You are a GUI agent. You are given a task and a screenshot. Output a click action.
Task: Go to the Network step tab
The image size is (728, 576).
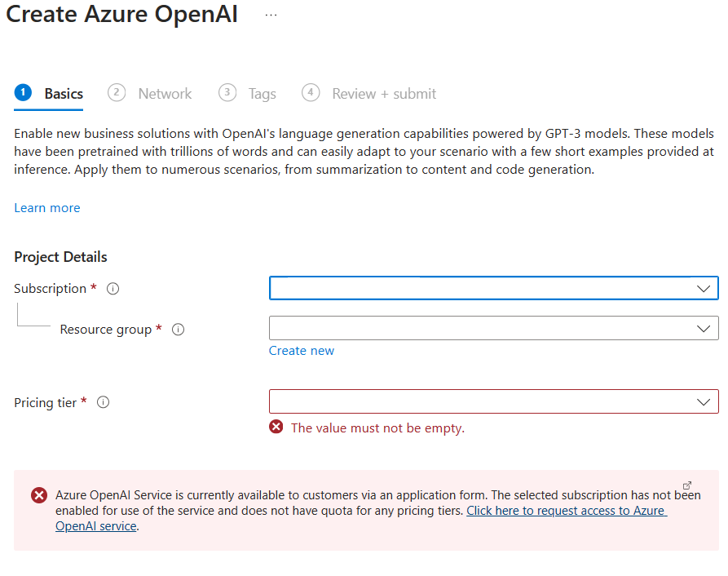click(149, 93)
